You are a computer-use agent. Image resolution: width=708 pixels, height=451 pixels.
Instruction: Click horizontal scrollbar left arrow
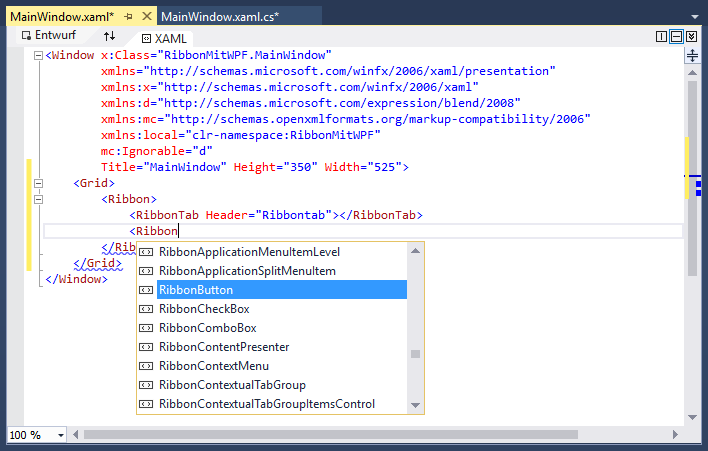tap(75, 434)
